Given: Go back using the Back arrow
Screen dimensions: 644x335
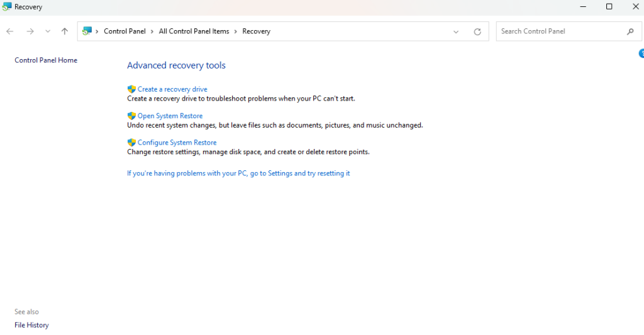Looking at the screenshot, I should pos(9,31).
